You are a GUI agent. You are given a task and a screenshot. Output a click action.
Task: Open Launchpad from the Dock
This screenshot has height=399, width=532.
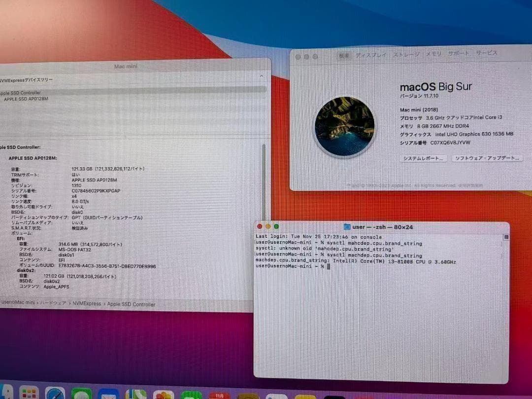(x=29, y=394)
